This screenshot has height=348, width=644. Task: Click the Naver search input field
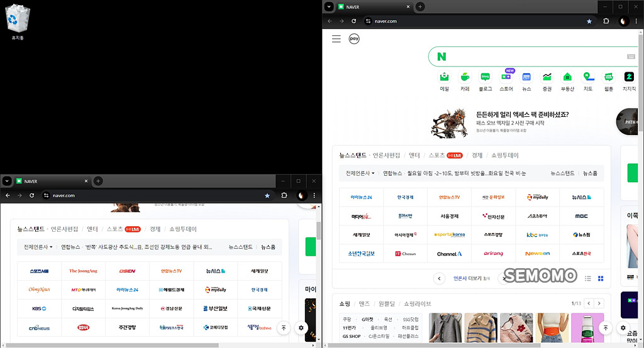(x=534, y=57)
